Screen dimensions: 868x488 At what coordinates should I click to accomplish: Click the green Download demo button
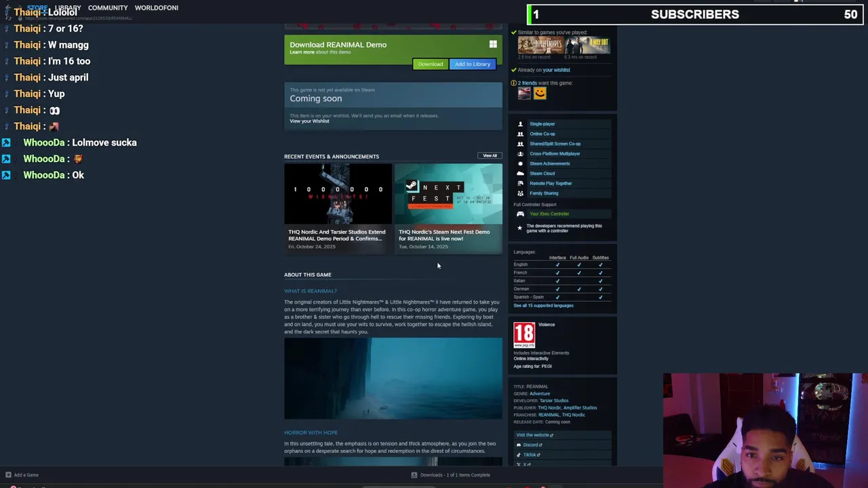pyautogui.click(x=431, y=64)
